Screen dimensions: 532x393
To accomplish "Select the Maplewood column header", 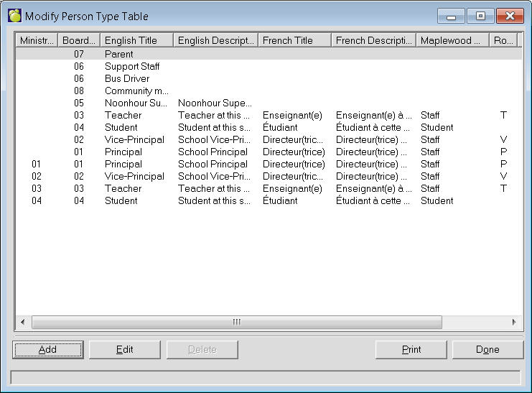I will pyautogui.click(x=452, y=40).
